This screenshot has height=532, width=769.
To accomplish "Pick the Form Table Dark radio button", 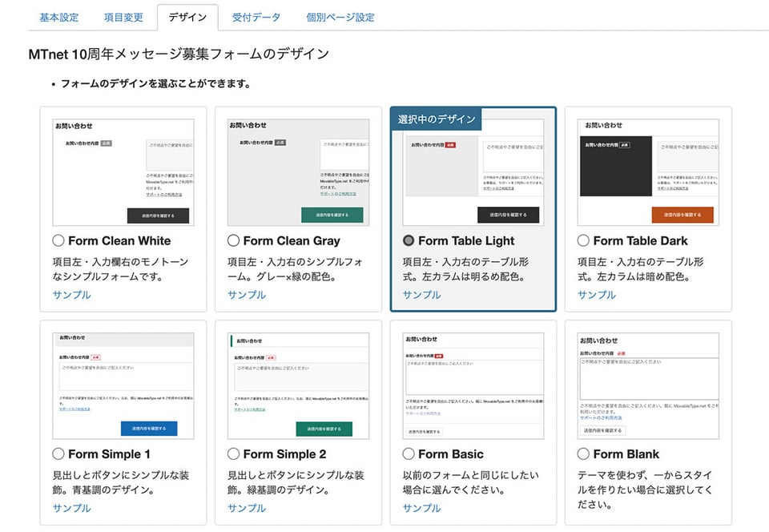I will 583,240.
